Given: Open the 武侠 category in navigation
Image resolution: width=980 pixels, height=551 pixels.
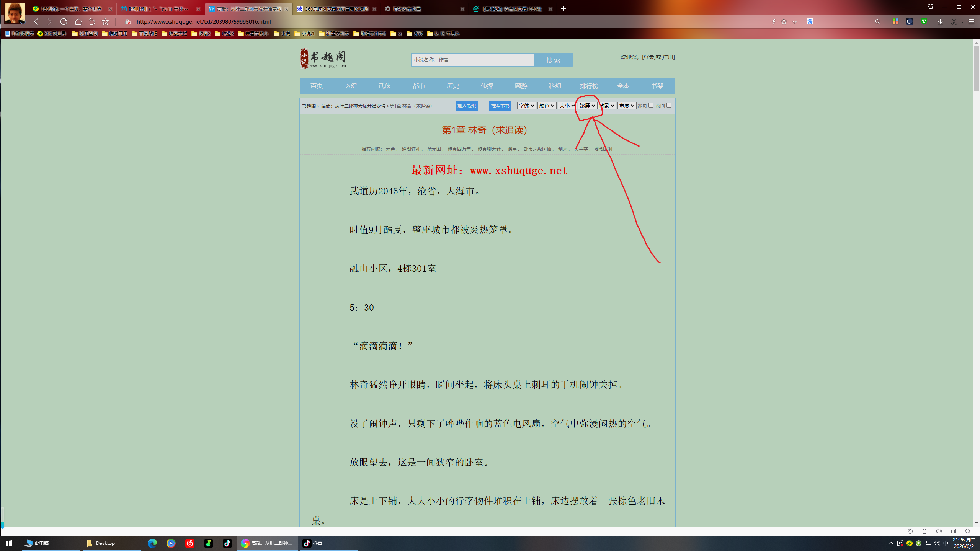Looking at the screenshot, I should [385, 86].
